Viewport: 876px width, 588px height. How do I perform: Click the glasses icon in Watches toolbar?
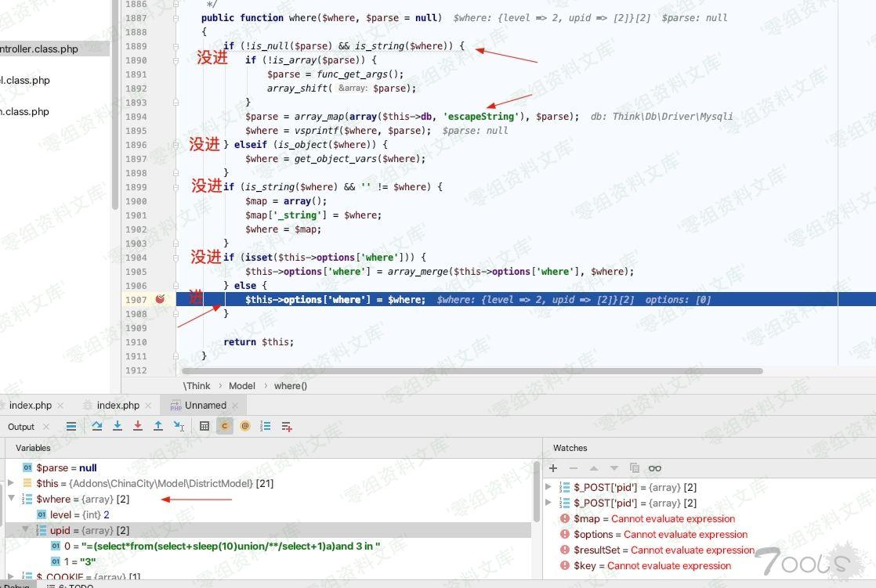click(655, 468)
